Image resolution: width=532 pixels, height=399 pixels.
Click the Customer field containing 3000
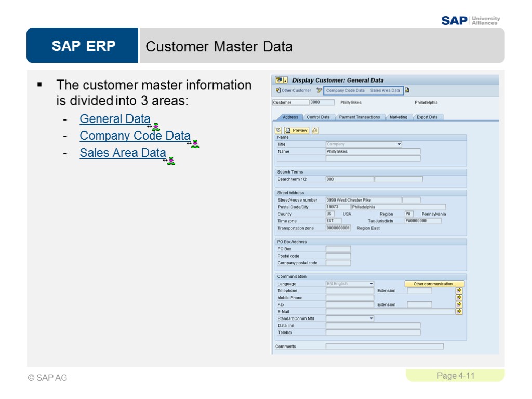pyautogui.click(x=322, y=102)
